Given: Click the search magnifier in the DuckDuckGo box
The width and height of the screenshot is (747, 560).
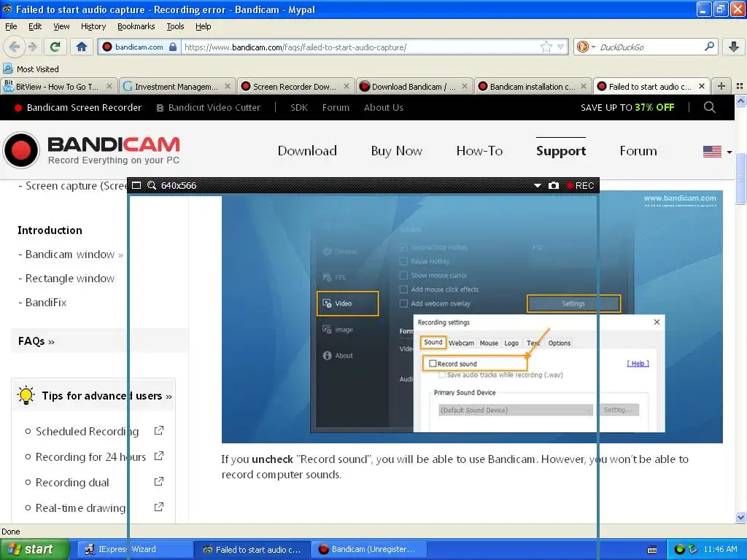Looking at the screenshot, I should point(709,47).
